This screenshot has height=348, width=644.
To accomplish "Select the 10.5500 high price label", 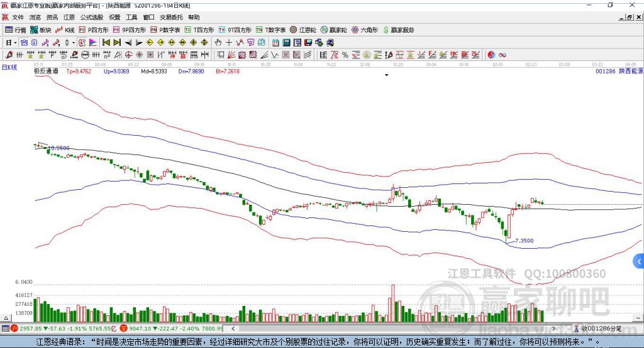I will coord(58,148).
